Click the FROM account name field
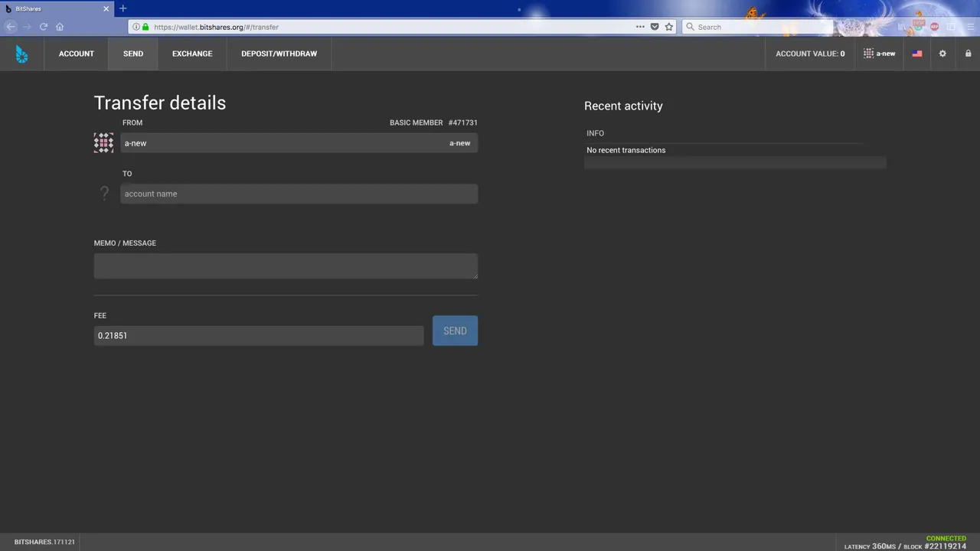This screenshot has height=551, width=980. [x=299, y=143]
